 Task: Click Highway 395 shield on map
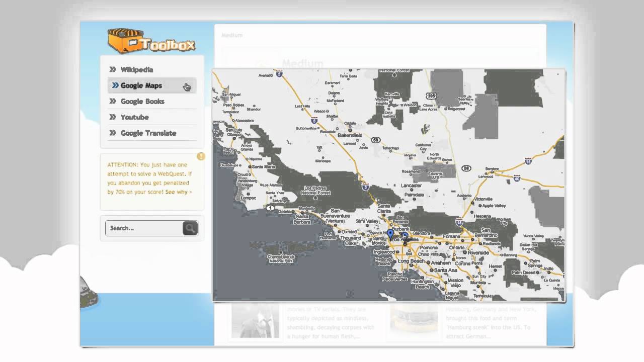click(431, 96)
